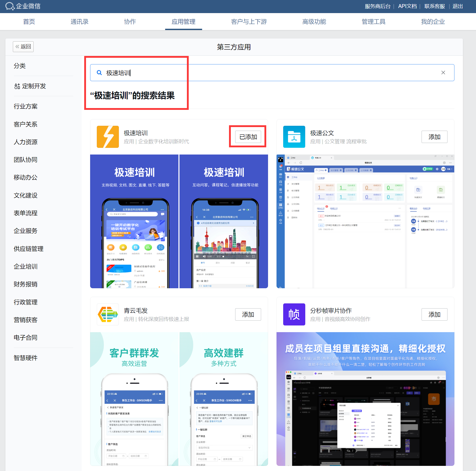Switch to the 高级功能 tab

click(314, 22)
